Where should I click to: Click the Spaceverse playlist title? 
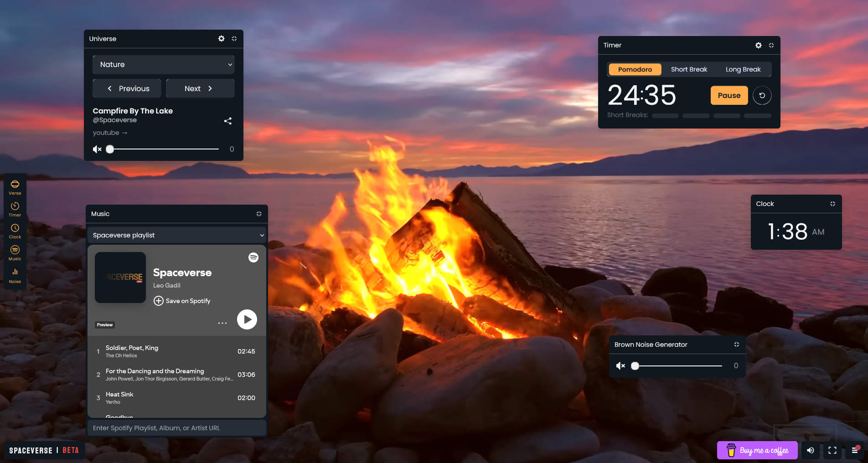(182, 273)
